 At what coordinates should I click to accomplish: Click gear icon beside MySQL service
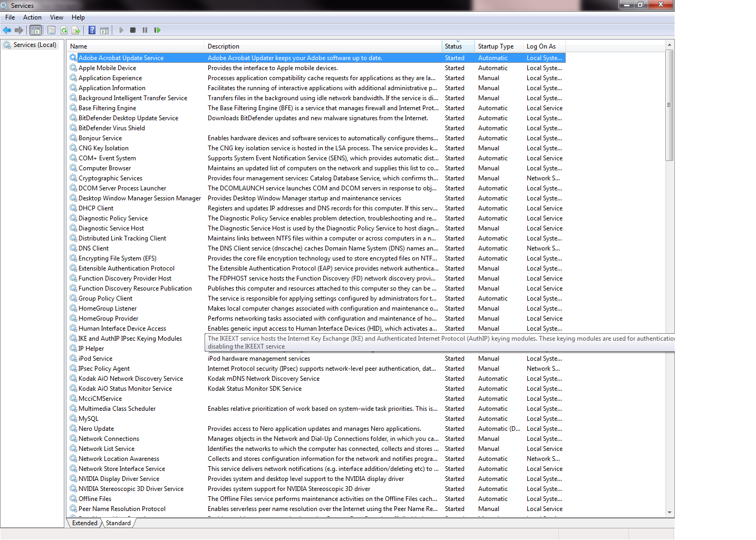point(73,419)
